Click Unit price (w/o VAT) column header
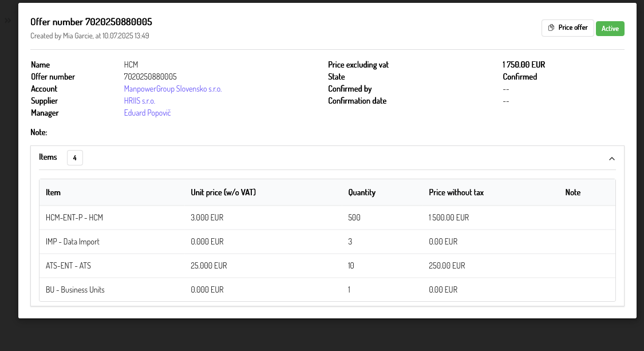The image size is (644, 351). 223,192
